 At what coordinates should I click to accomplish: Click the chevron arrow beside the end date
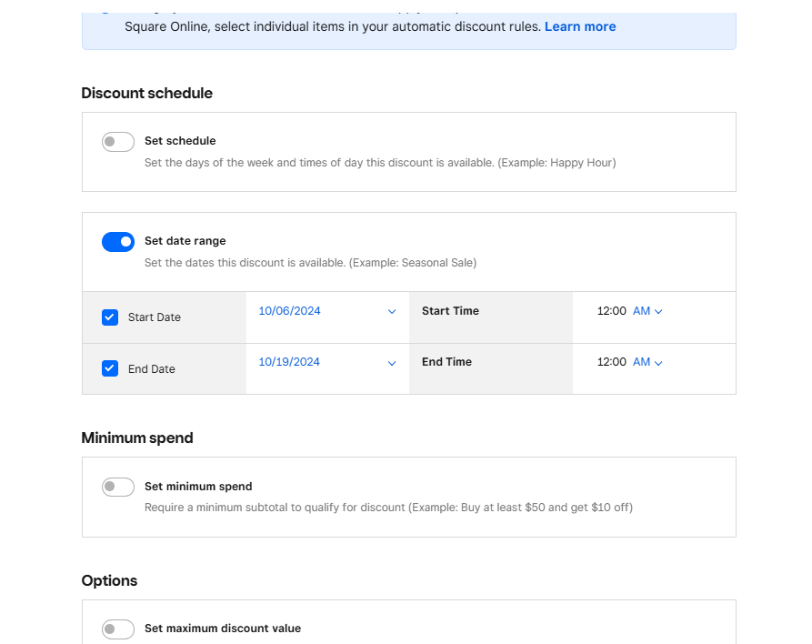pos(392,363)
